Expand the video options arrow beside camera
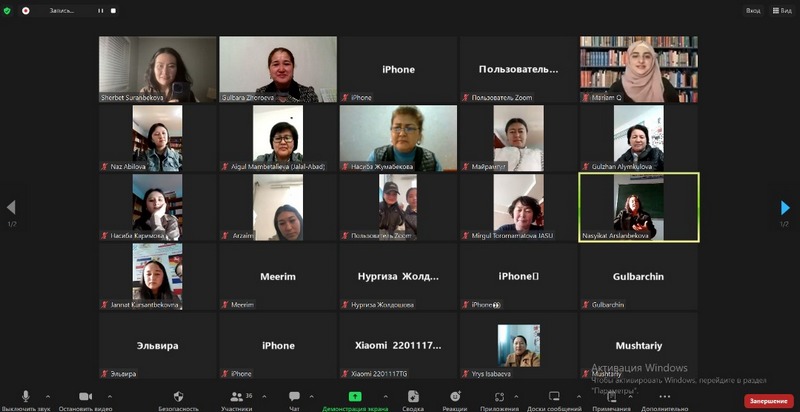Screen dimensions: 800x412 tap(109, 396)
